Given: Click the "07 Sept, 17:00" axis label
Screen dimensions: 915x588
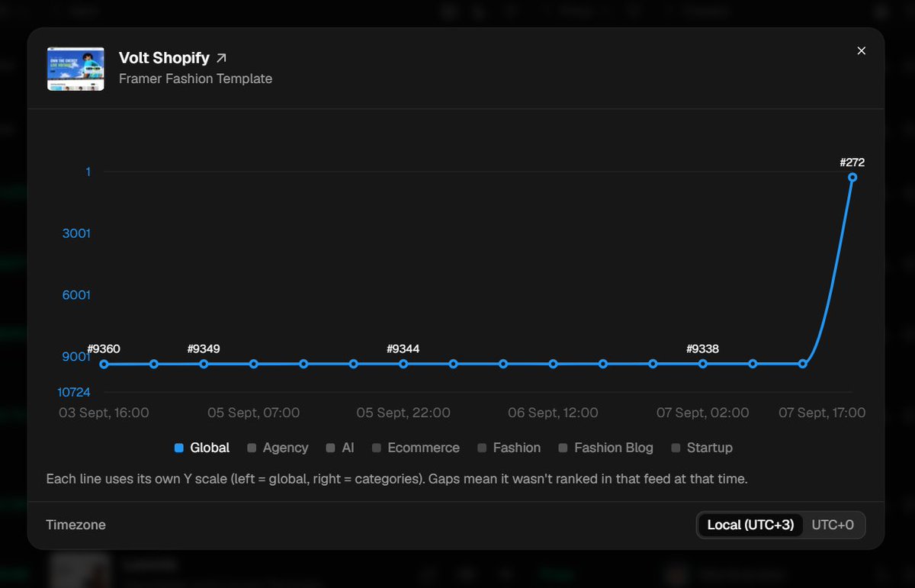Looking at the screenshot, I should pyautogui.click(x=822, y=413).
